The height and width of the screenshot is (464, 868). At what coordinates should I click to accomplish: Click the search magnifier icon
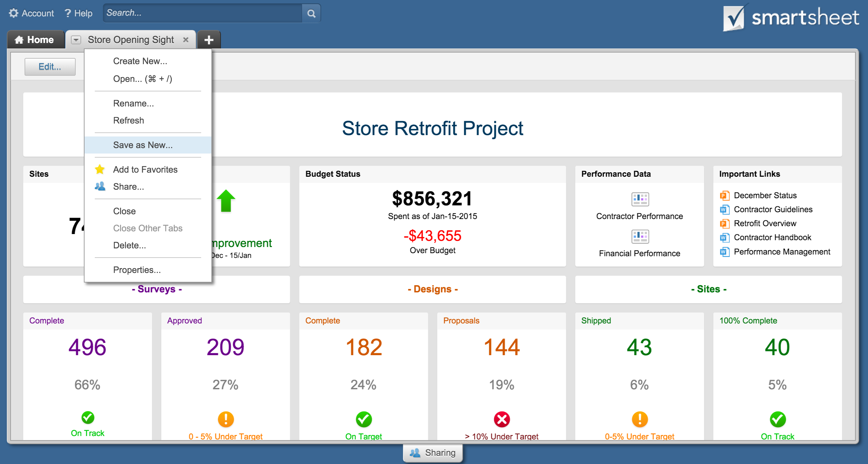click(x=311, y=13)
